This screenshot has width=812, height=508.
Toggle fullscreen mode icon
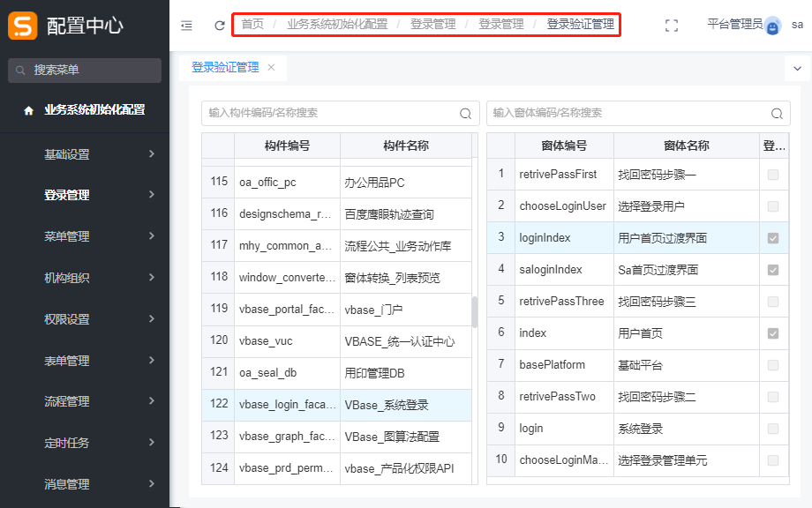click(672, 26)
